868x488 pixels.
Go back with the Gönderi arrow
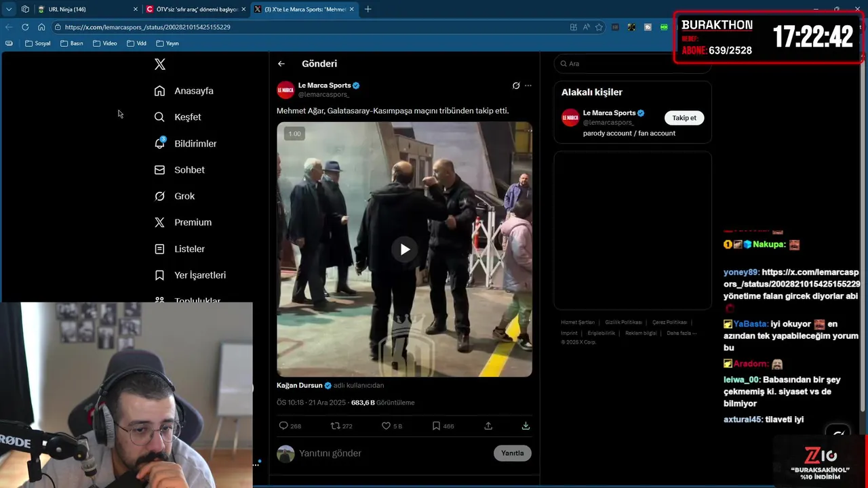281,64
